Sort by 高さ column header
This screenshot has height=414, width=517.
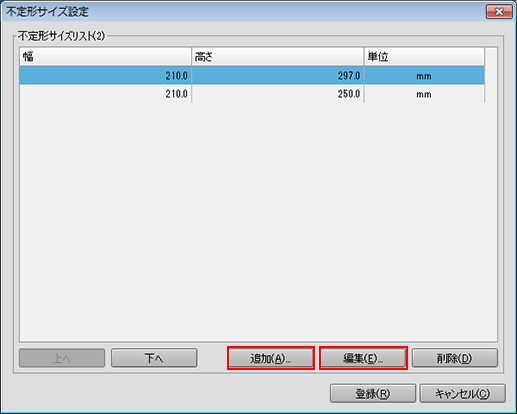(x=278, y=57)
